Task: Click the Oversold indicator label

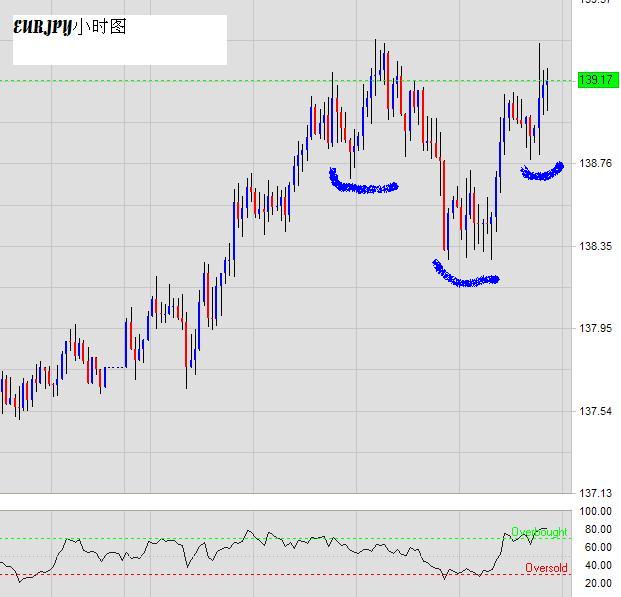Action: (546, 568)
